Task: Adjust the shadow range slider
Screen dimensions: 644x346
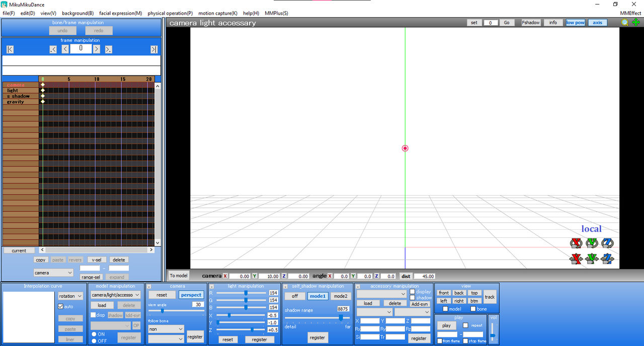Action: (x=341, y=317)
